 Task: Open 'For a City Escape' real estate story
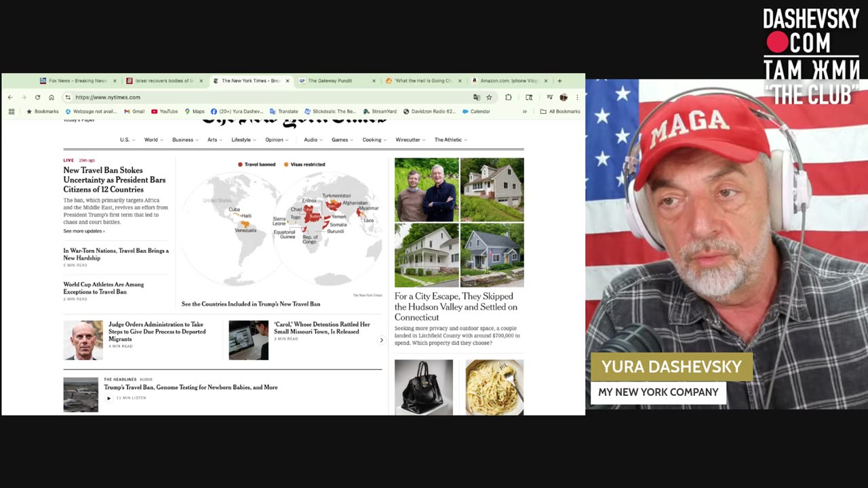tap(456, 307)
